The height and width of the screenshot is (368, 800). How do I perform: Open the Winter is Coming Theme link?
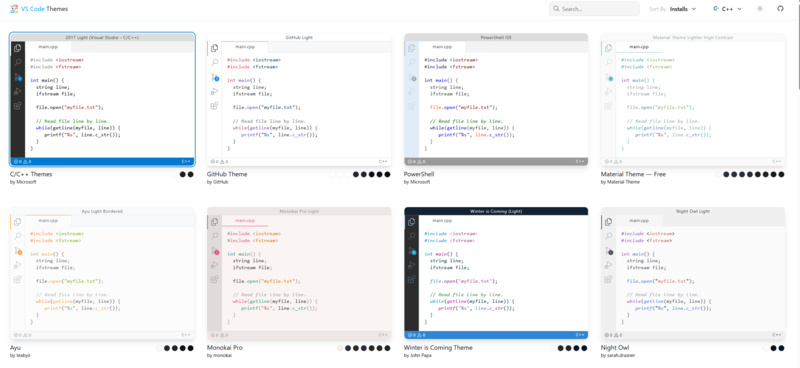click(438, 348)
